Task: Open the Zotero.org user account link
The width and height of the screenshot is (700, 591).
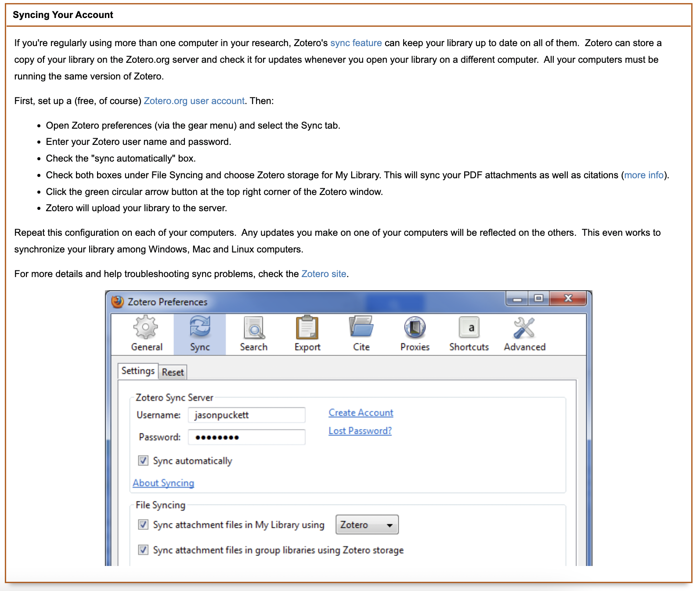Action: tap(194, 101)
